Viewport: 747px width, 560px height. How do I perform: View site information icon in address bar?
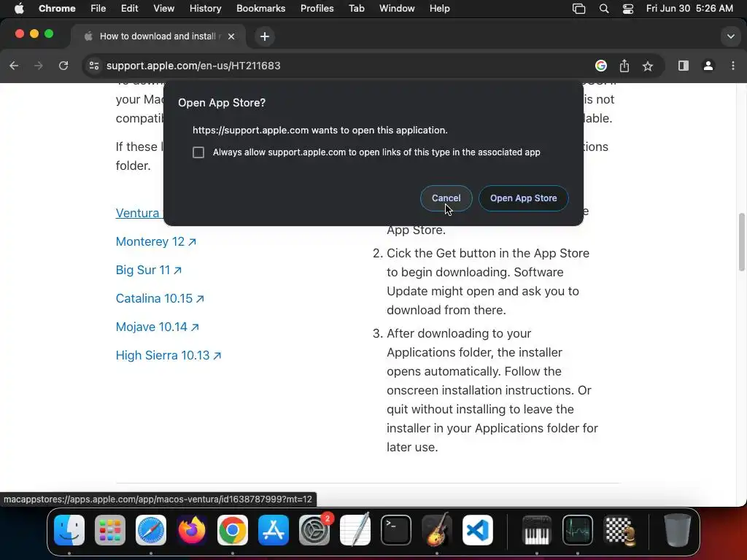pyautogui.click(x=94, y=66)
